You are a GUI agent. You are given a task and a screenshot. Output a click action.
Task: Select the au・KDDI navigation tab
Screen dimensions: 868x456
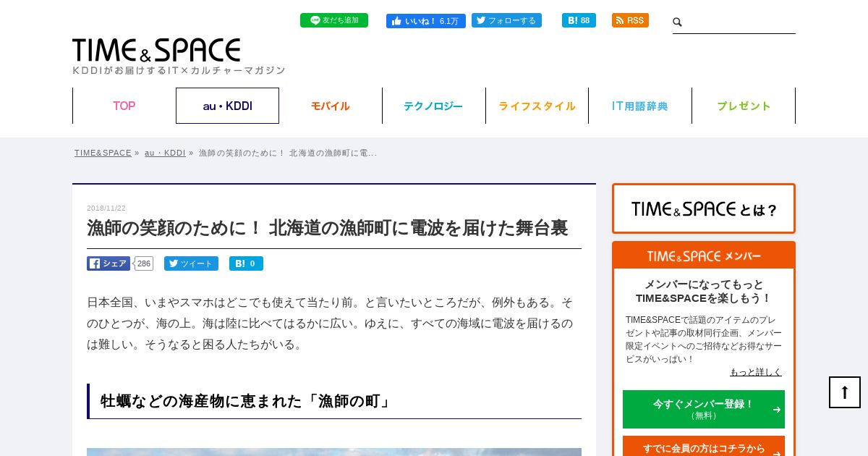click(227, 106)
